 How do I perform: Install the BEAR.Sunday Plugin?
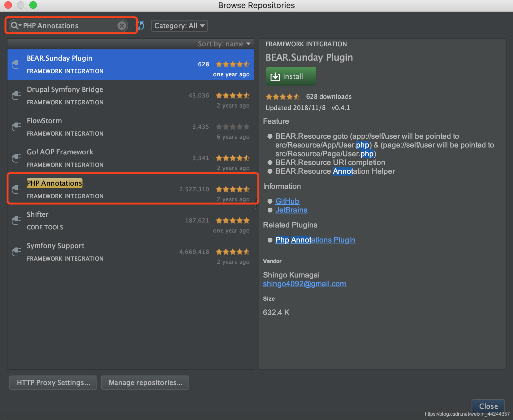[291, 76]
